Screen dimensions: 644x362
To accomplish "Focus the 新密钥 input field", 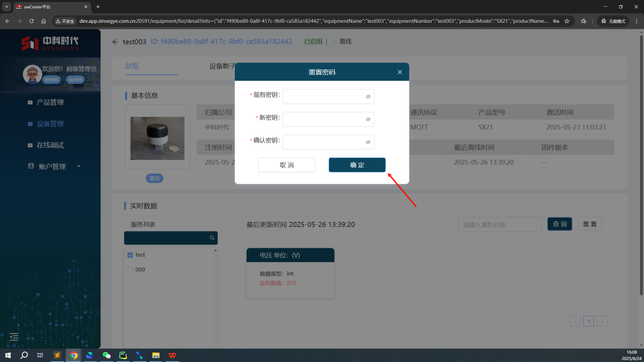I will tap(328, 119).
